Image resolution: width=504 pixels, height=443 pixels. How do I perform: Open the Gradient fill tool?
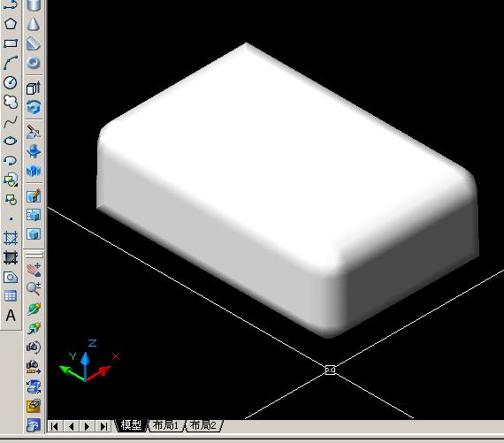pos(11,257)
